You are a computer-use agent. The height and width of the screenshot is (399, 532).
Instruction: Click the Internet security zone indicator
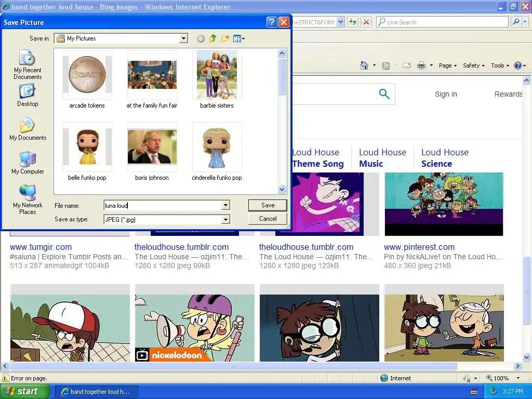click(395, 378)
